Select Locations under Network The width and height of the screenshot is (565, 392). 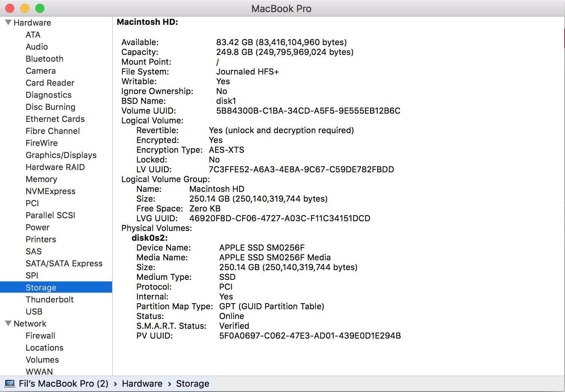click(x=44, y=348)
